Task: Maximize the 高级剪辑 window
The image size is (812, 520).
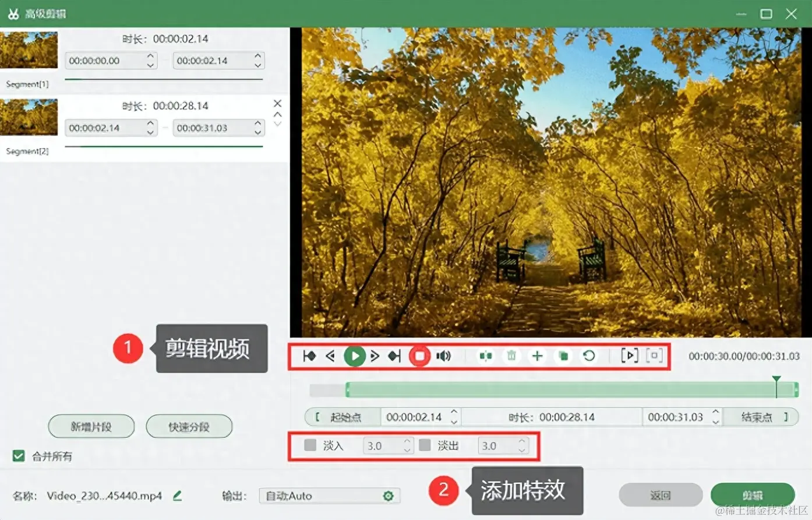Action: click(x=766, y=13)
